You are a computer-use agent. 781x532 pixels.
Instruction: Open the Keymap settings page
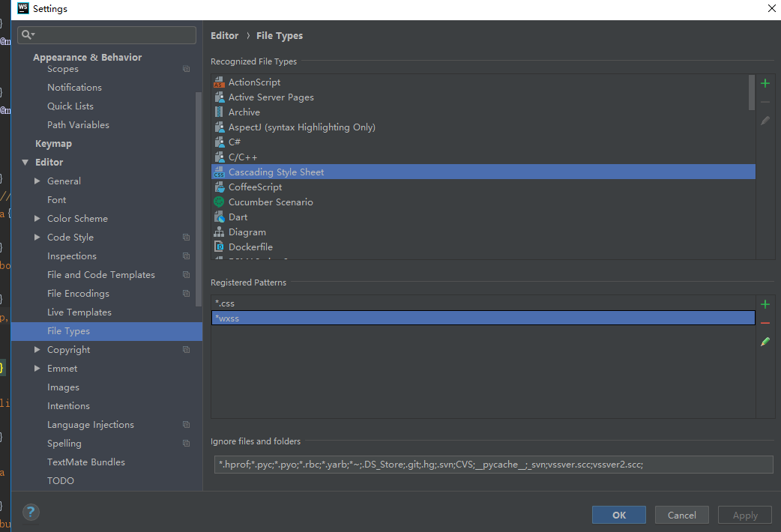[x=53, y=143]
